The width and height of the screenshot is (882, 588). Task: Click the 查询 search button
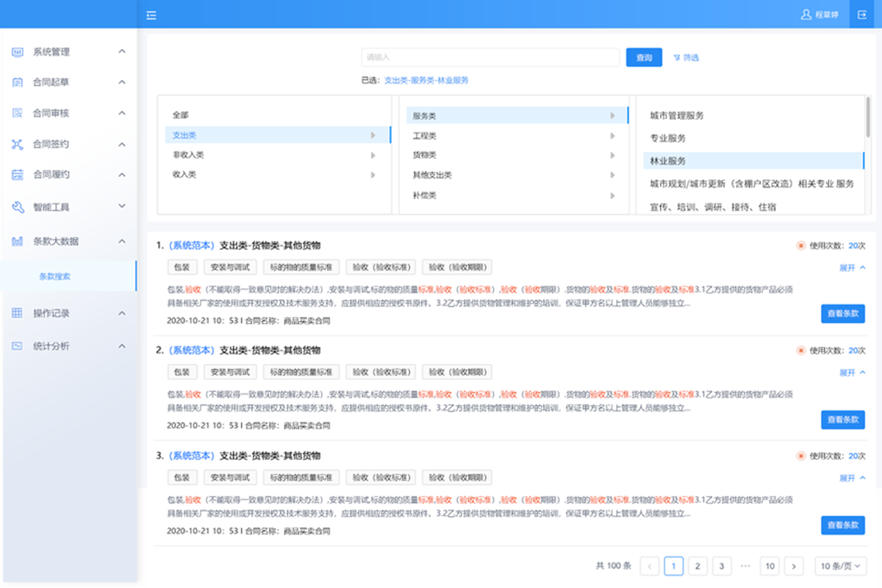click(644, 57)
